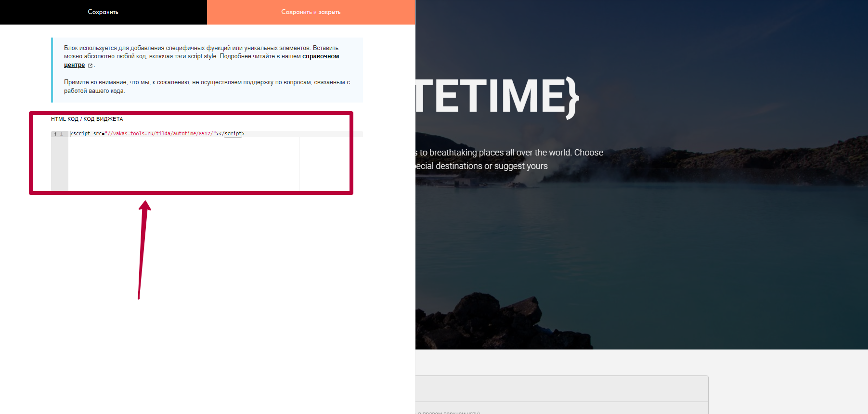Click the opening script tag in editor
The width and height of the screenshot is (868, 414).
pyautogui.click(x=81, y=134)
